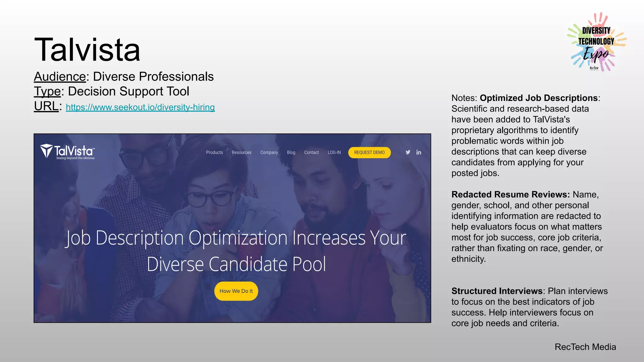Click the RecTech Media footer text
644x362 pixels.
click(x=585, y=347)
